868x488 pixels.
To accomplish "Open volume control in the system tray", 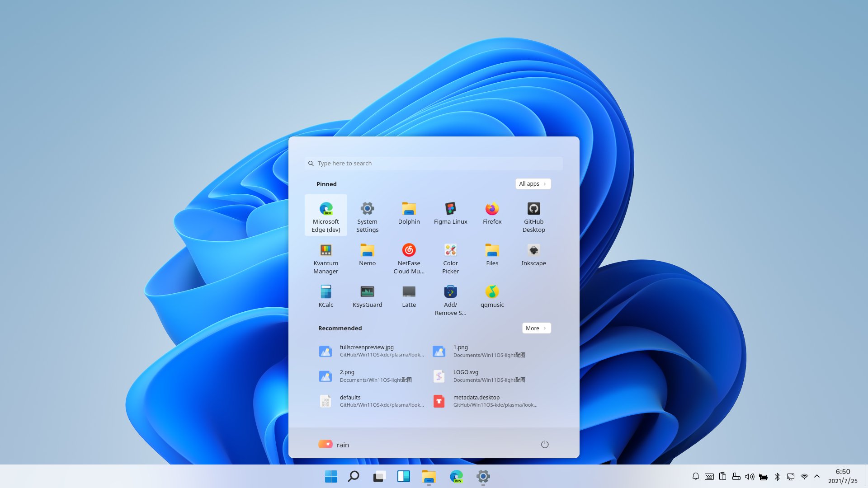I will tap(750, 476).
